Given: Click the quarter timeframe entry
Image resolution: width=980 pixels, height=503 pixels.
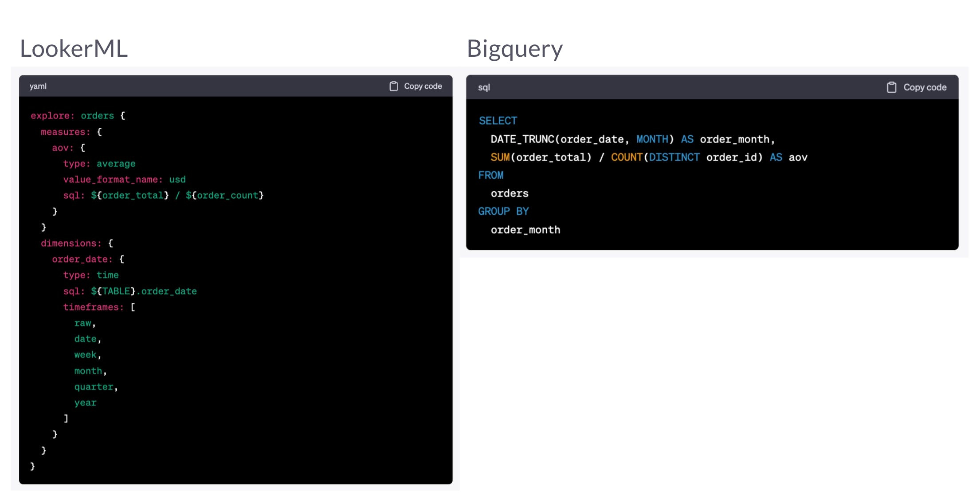Looking at the screenshot, I should coord(94,387).
